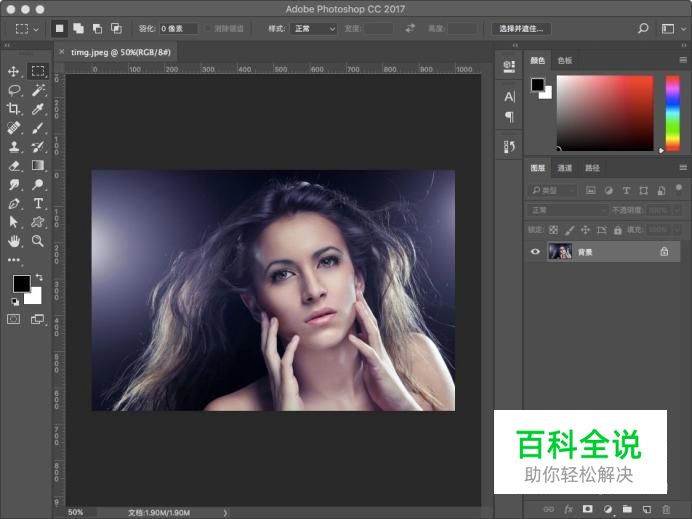Choose Add to selection mode in options bar

coord(78,29)
